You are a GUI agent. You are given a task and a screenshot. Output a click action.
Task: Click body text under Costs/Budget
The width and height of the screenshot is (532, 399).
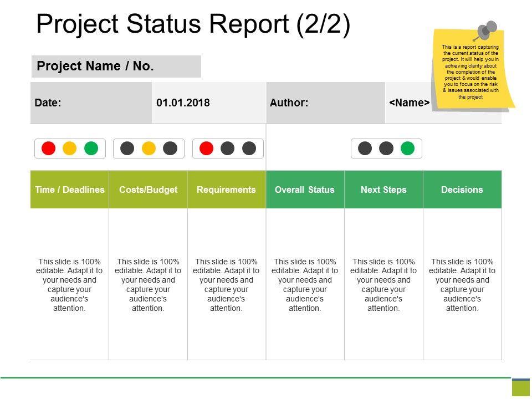[148, 285]
